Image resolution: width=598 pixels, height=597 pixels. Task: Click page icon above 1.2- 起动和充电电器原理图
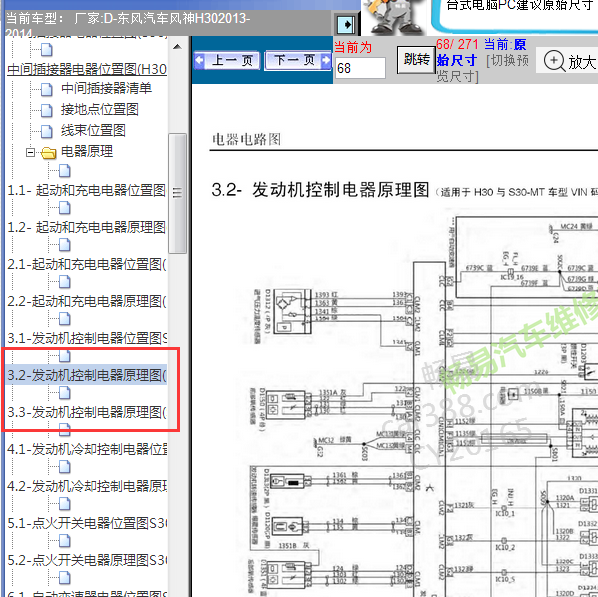(x=65, y=208)
